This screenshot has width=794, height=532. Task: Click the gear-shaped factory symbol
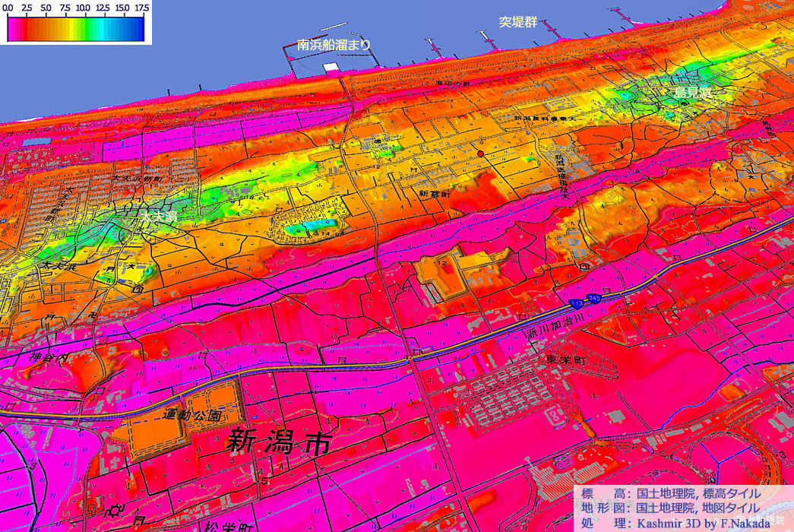click(115, 508)
